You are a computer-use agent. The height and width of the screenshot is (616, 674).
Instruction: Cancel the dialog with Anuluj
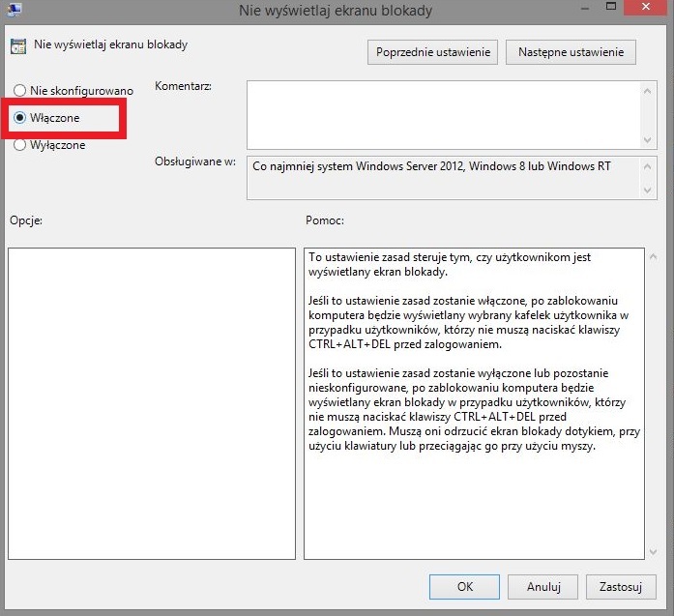(x=542, y=587)
